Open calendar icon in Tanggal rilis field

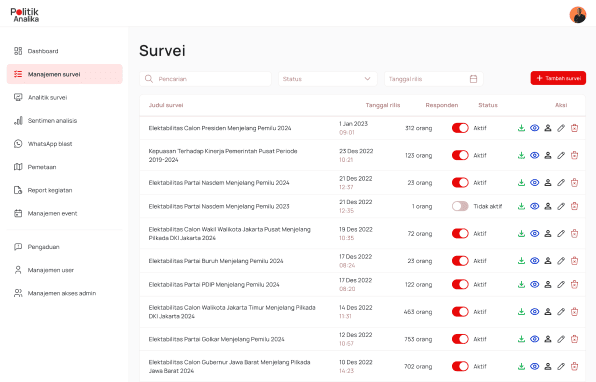coord(473,79)
